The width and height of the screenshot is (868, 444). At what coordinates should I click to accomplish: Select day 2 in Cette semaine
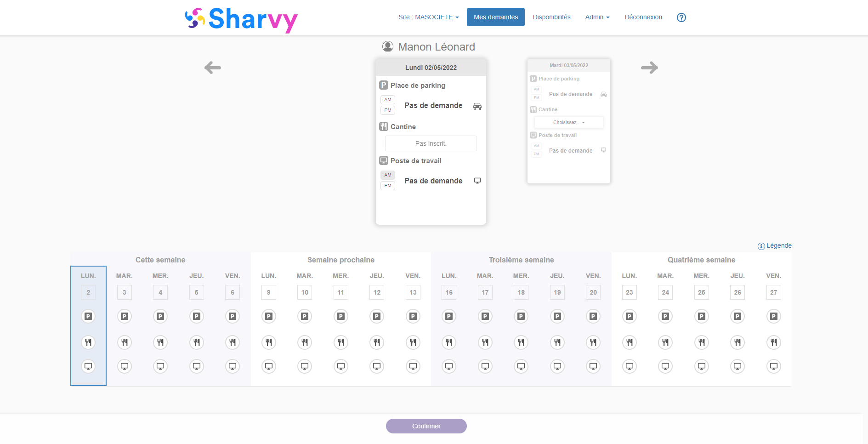pyautogui.click(x=88, y=292)
